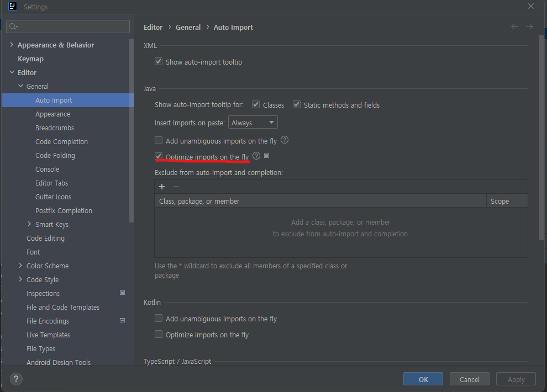Screen dimensions: 547x392
Task: Expand the Smart Keys node
Action: tap(29, 224)
